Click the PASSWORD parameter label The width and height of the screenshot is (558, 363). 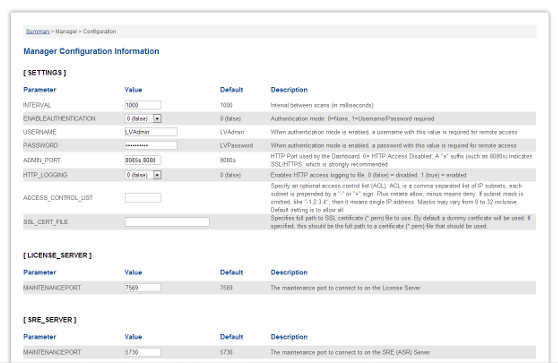tap(41, 146)
